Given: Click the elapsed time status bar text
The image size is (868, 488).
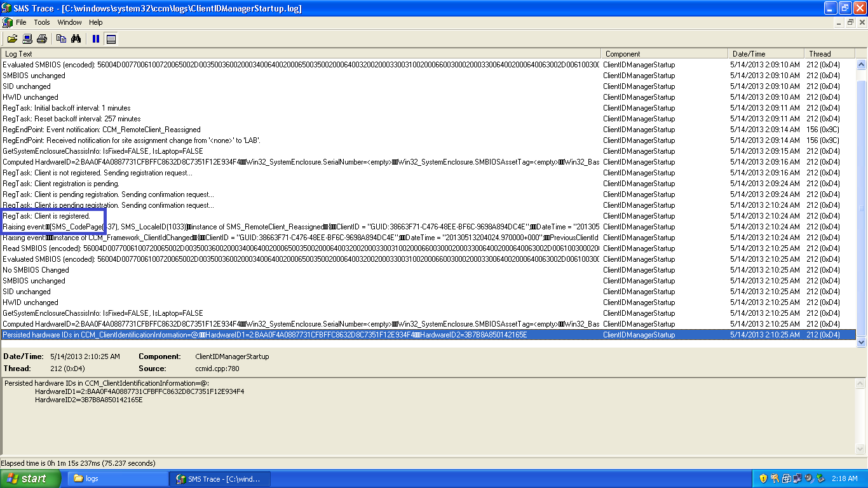Looking at the screenshot, I should coord(78,463).
